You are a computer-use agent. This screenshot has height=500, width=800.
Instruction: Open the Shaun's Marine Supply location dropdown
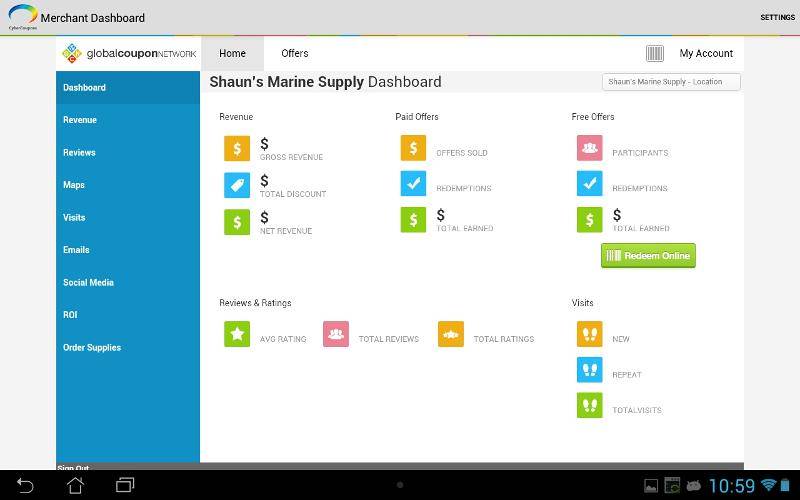(x=671, y=82)
